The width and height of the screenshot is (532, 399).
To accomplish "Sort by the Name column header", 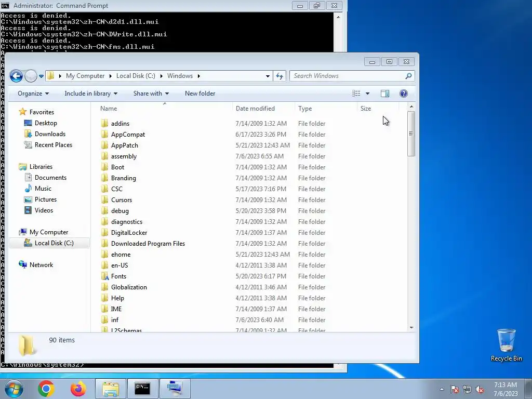I will [109, 109].
